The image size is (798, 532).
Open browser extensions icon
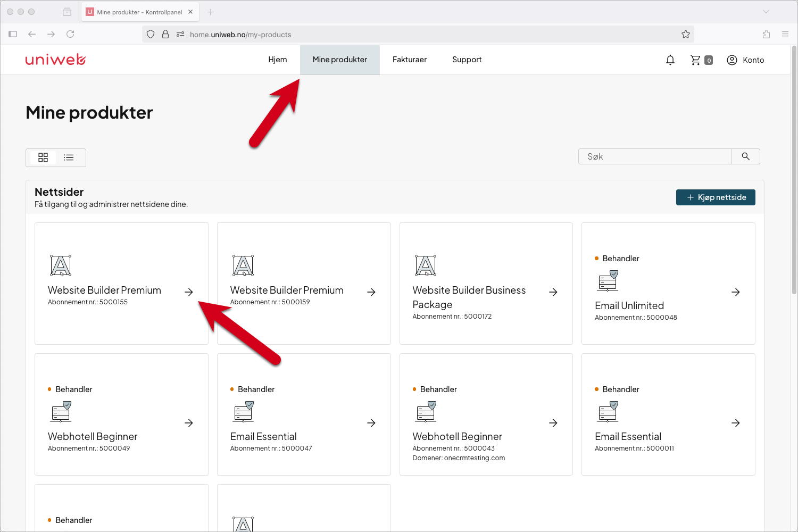[766, 34]
